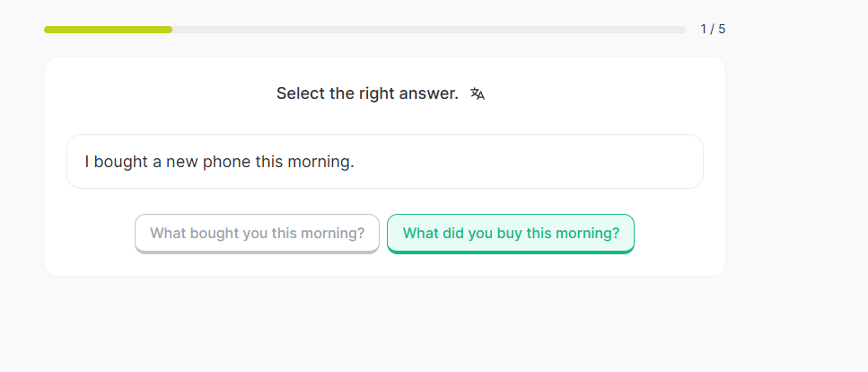The image size is (868, 372).
Task: Click the word "buy" in the green answer
Action: pyautogui.click(x=505, y=234)
